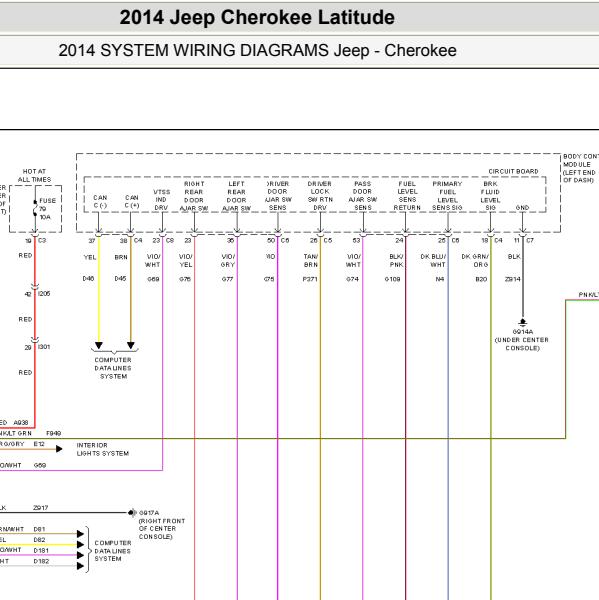Click circuit number 'G74'
Screen dimensions: 599x600
coord(353,279)
